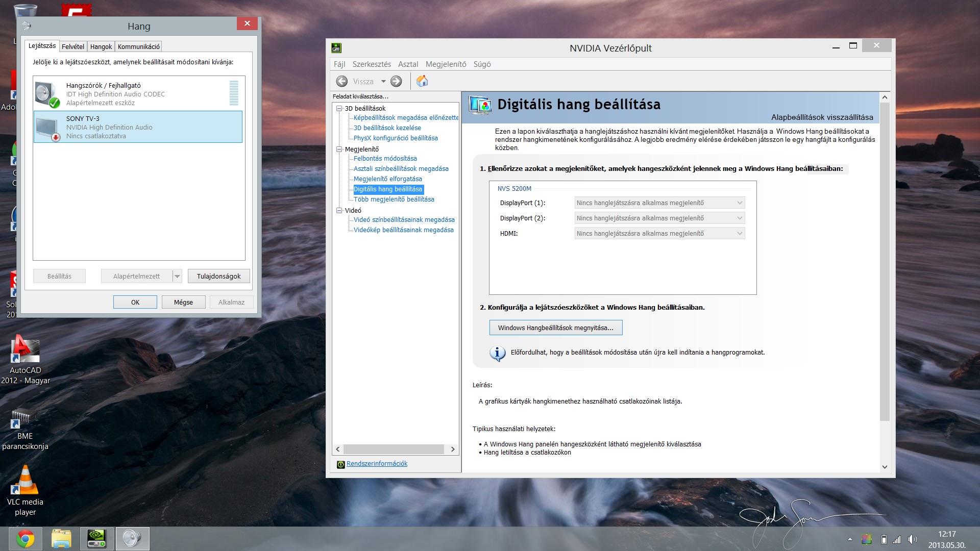Collapse the Videó tree node
Viewport: 980px width, 551px height.
tap(339, 210)
